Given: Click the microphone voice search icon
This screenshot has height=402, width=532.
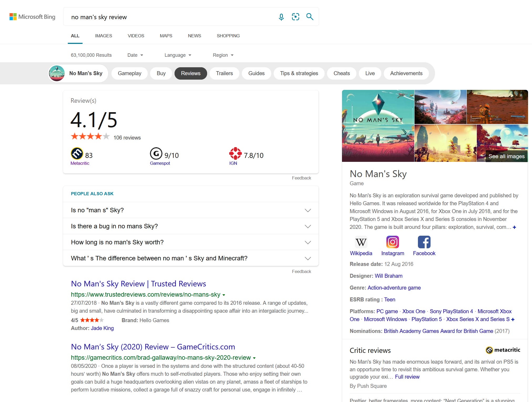Looking at the screenshot, I should coord(281,17).
